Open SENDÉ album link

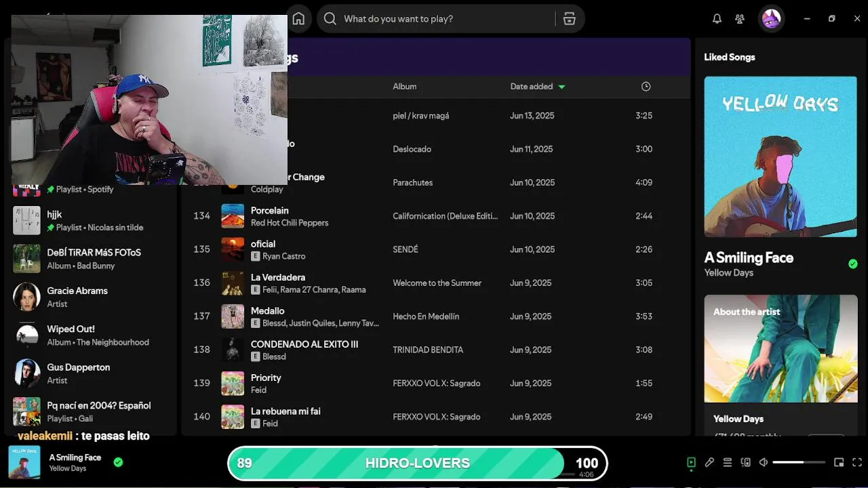click(x=406, y=249)
